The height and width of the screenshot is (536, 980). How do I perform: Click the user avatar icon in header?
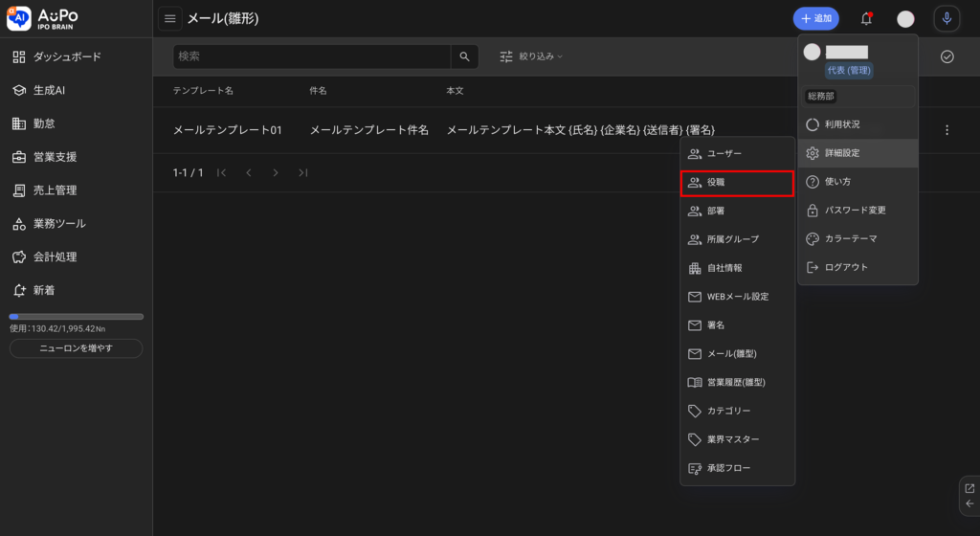[905, 19]
